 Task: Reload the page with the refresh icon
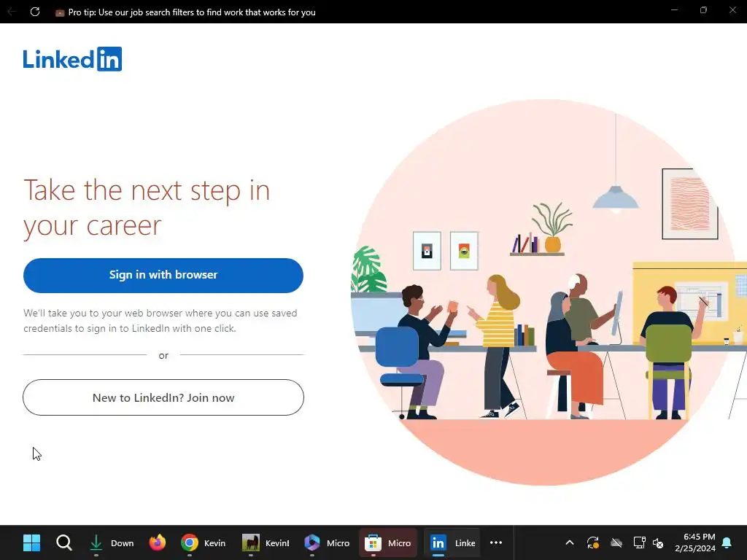35,12
